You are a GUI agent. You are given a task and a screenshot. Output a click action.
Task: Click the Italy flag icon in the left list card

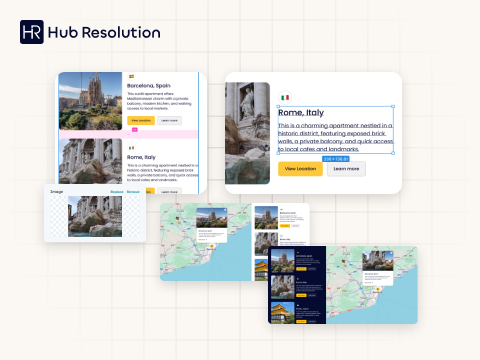point(131,148)
